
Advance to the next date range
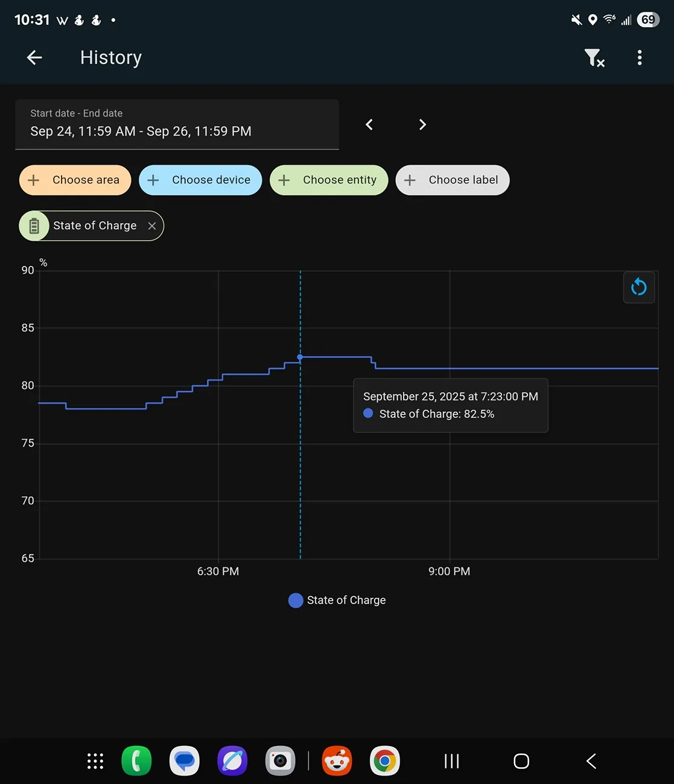[x=422, y=125]
